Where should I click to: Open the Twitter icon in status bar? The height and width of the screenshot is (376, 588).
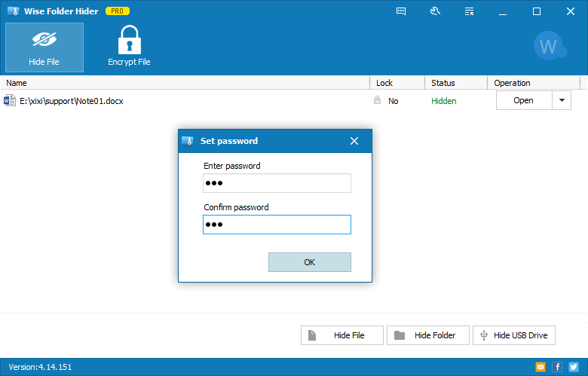pos(574,367)
